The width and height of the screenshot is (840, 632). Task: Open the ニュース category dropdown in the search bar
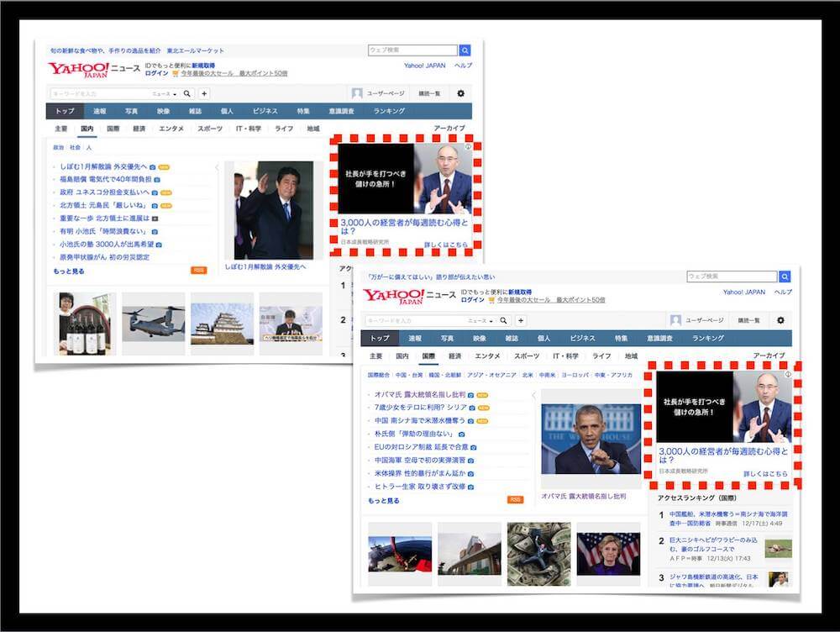[x=162, y=94]
